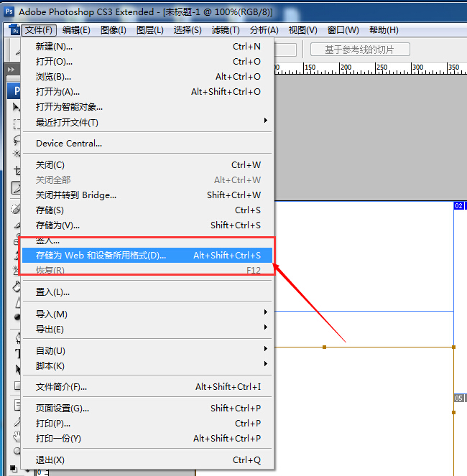Viewport: 467px width, 476px height.
Task: Expand the 自动(U) submenu arrow
Action: point(266,348)
